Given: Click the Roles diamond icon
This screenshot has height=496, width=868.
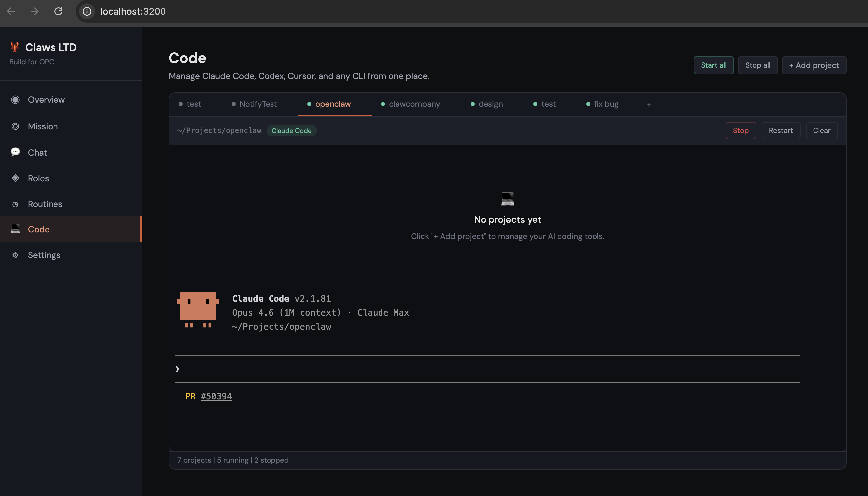Looking at the screenshot, I should click(x=15, y=178).
